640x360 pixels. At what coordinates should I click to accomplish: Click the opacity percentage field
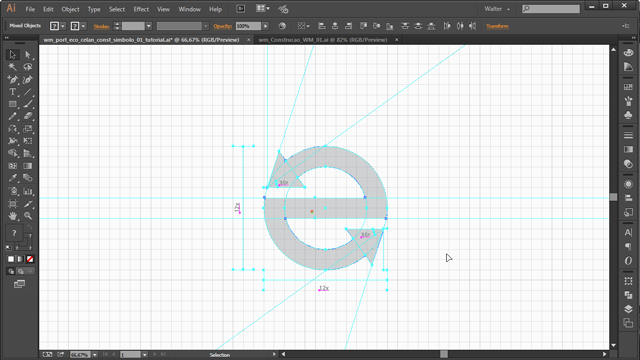tap(248, 26)
